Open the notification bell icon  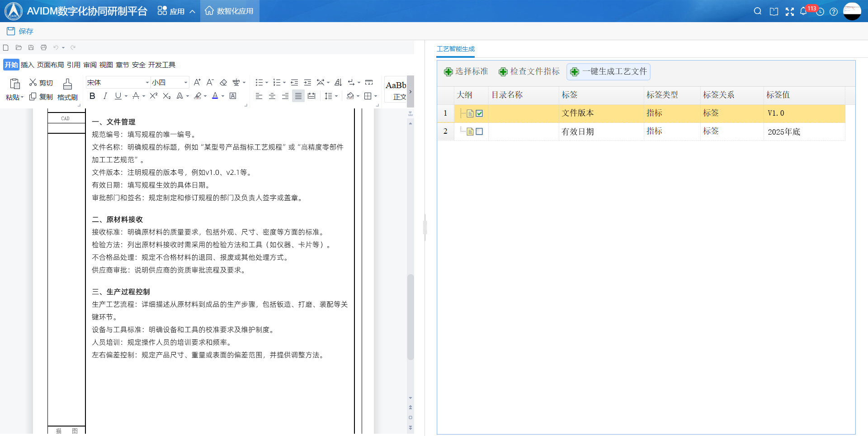[x=803, y=11]
